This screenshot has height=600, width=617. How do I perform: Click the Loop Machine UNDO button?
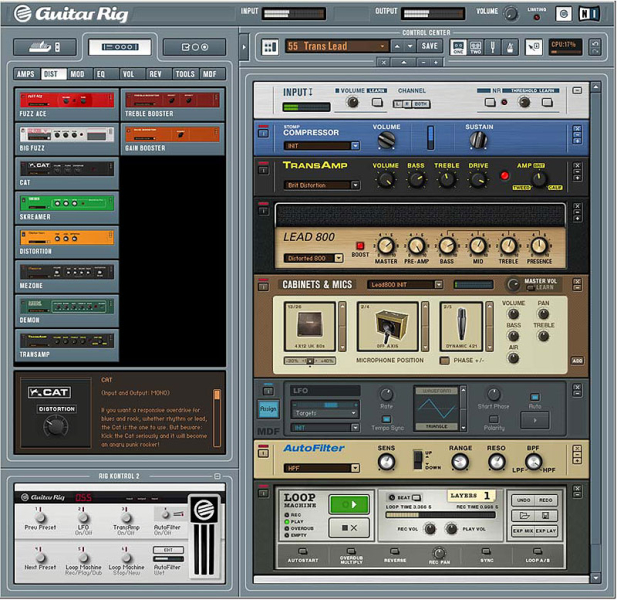523,500
